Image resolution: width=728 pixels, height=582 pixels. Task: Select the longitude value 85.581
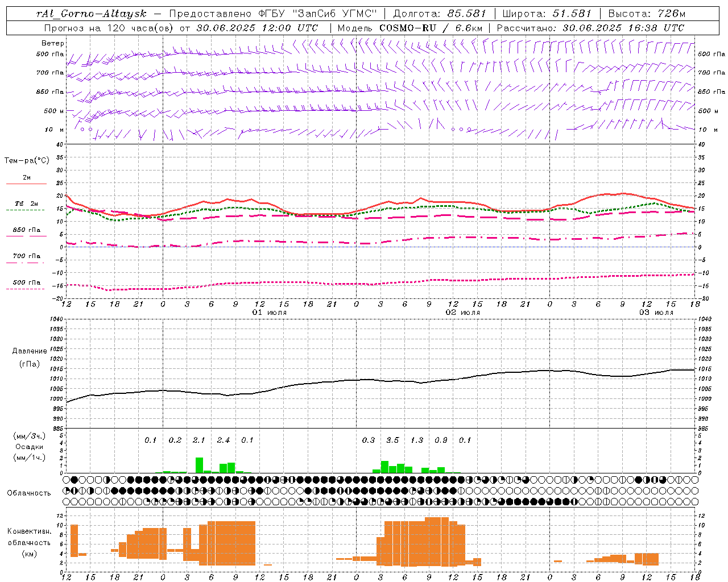(x=466, y=14)
